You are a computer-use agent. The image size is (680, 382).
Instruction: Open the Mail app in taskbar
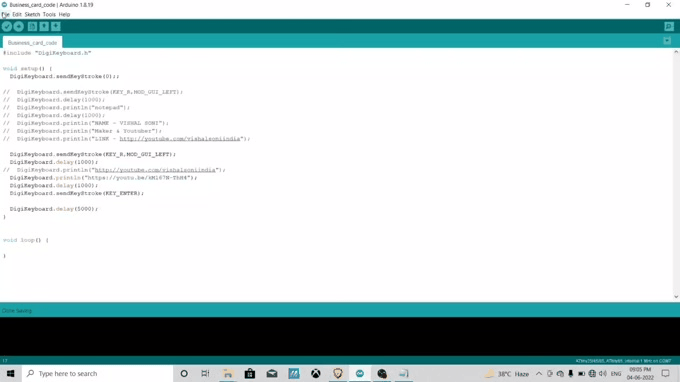272,373
